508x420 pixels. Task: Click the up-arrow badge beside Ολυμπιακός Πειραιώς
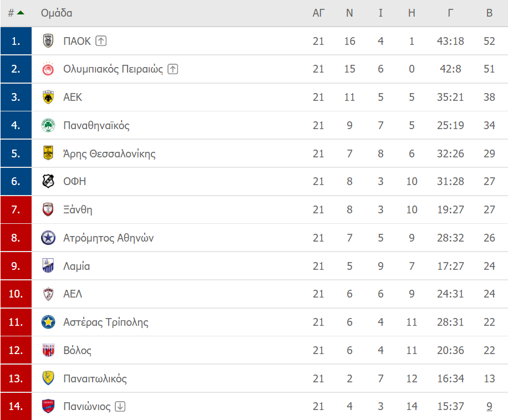[172, 69]
